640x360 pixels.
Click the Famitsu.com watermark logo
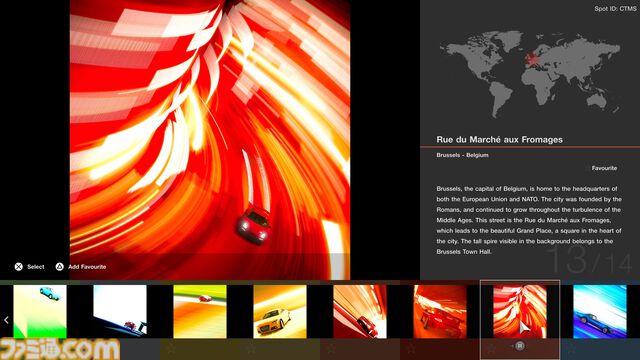click(60, 349)
